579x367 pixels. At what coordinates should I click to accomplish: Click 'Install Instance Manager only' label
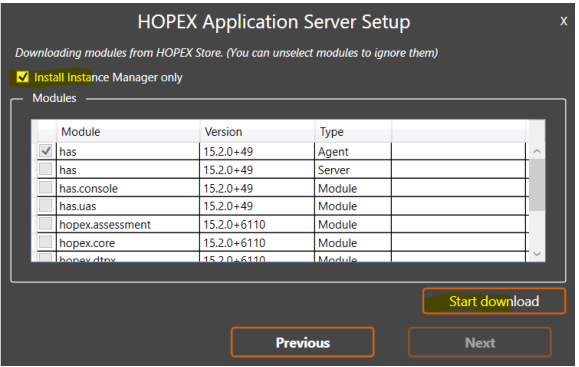pyautogui.click(x=108, y=78)
